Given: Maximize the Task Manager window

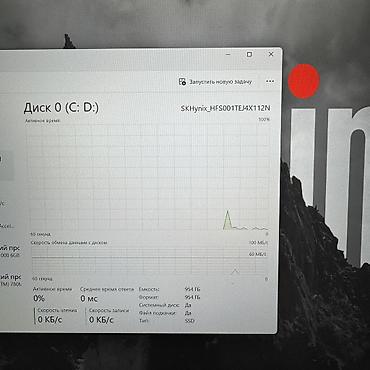Looking at the screenshot, I should pos(249,54).
